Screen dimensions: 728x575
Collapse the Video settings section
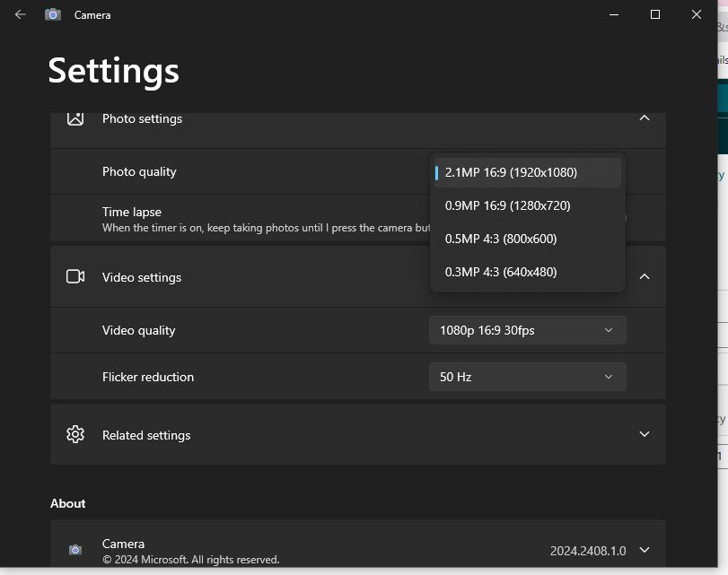644,277
